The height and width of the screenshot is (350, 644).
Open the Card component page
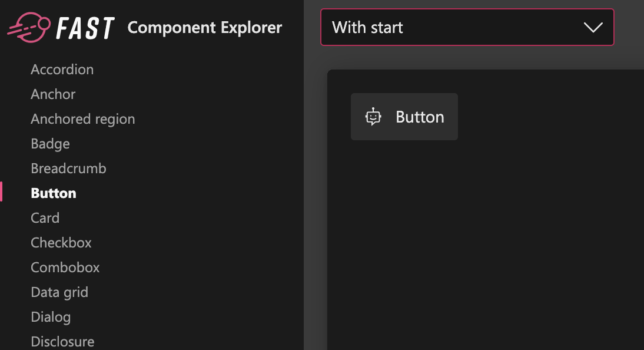[x=45, y=217]
